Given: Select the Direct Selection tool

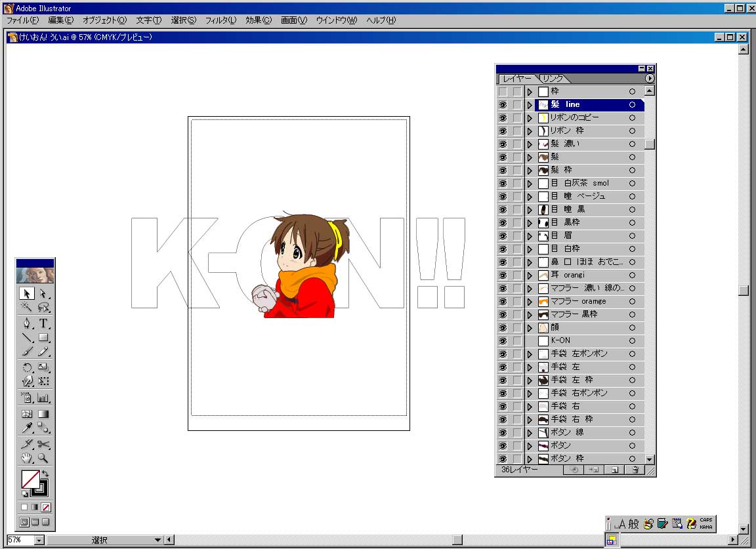Looking at the screenshot, I should pyautogui.click(x=43, y=293).
